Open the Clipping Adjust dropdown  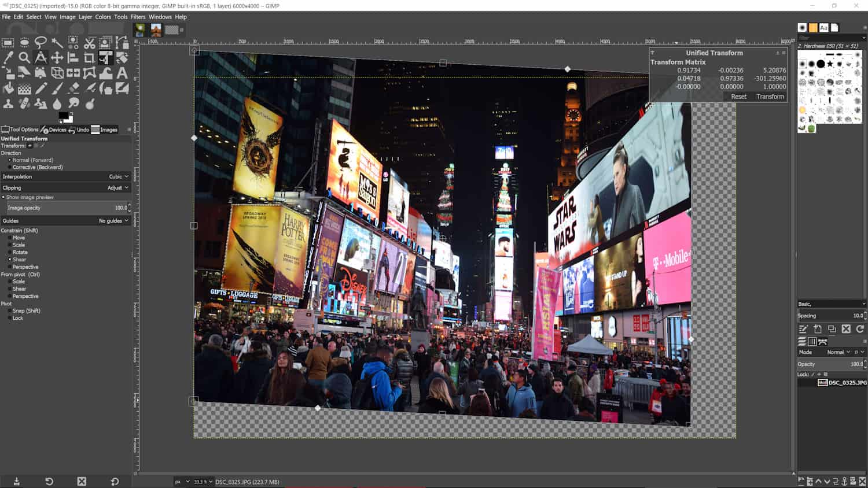[x=65, y=187]
